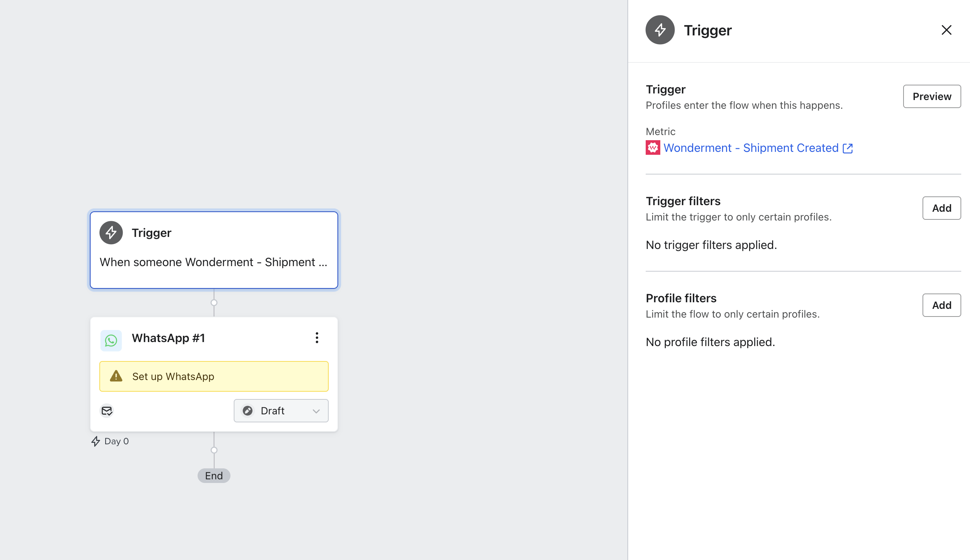970x560 pixels.
Task: Click the Day 0 lightning icon
Action: [95, 441]
